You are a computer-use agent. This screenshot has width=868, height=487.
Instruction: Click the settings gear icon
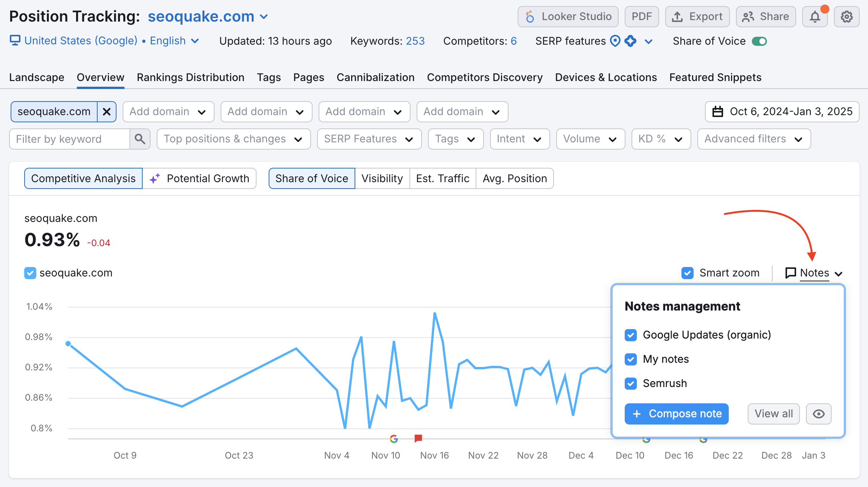point(847,17)
